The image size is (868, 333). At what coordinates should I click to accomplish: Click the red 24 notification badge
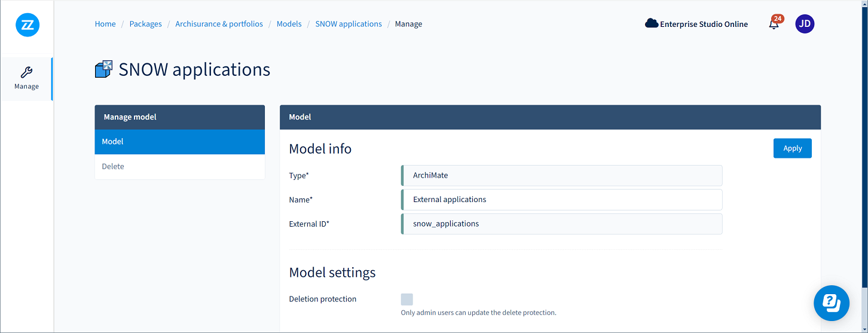coord(778,19)
